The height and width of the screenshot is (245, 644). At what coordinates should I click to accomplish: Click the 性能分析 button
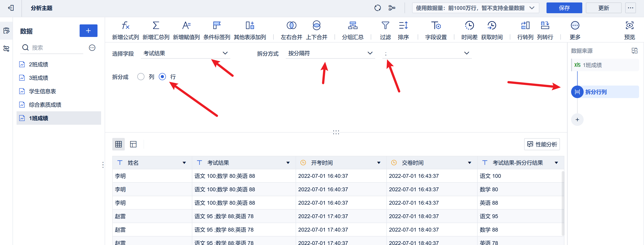pos(542,144)
